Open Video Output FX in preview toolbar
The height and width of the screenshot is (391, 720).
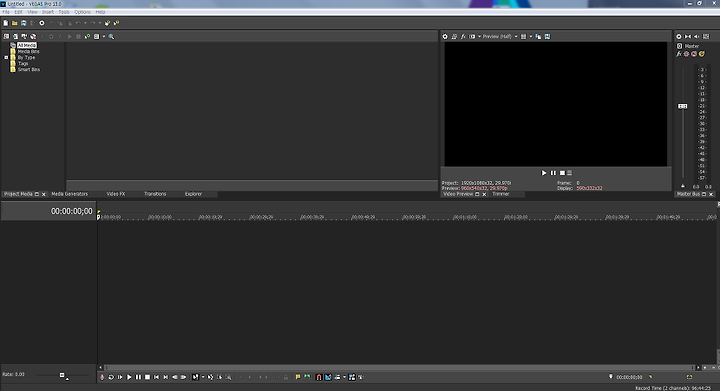point(463,36)
